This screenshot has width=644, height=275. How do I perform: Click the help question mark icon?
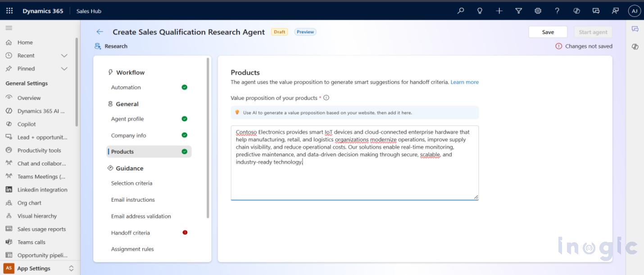coord(557,11)
